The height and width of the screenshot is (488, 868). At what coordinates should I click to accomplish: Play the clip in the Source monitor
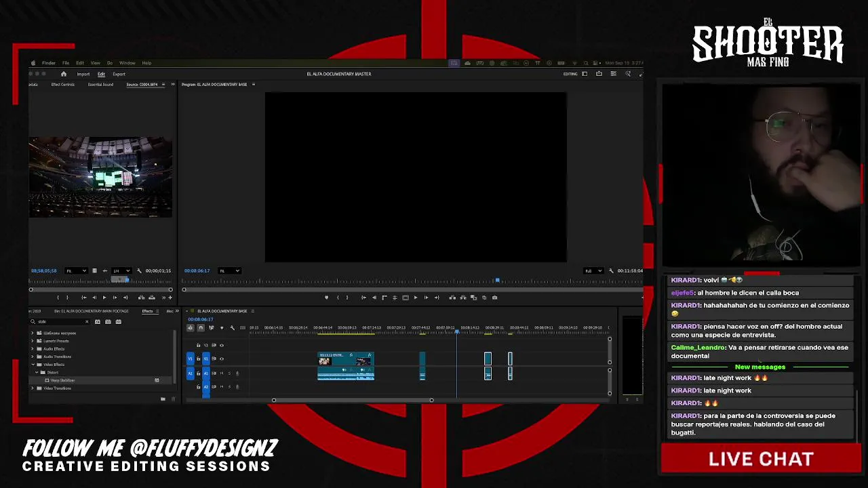click(x=104, y=298)
